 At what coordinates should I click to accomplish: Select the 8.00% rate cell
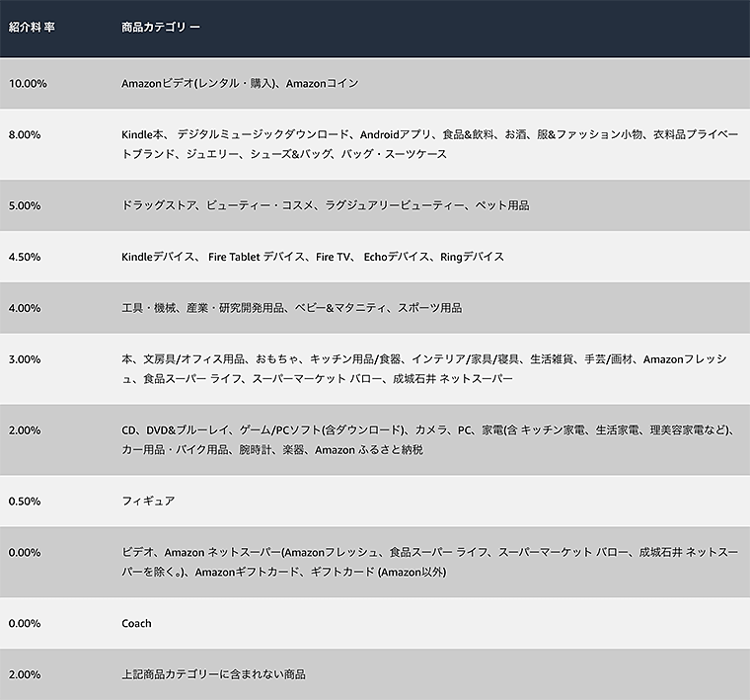pos(25,135)
